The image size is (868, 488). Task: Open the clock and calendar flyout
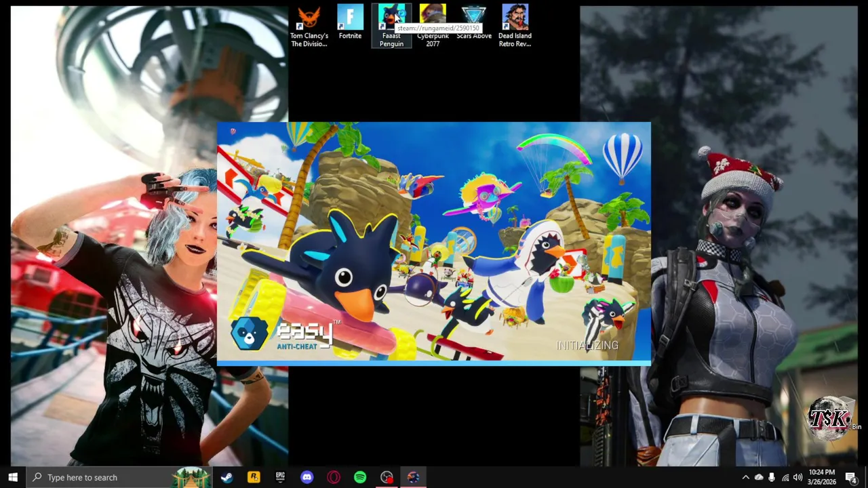[822, 477]
